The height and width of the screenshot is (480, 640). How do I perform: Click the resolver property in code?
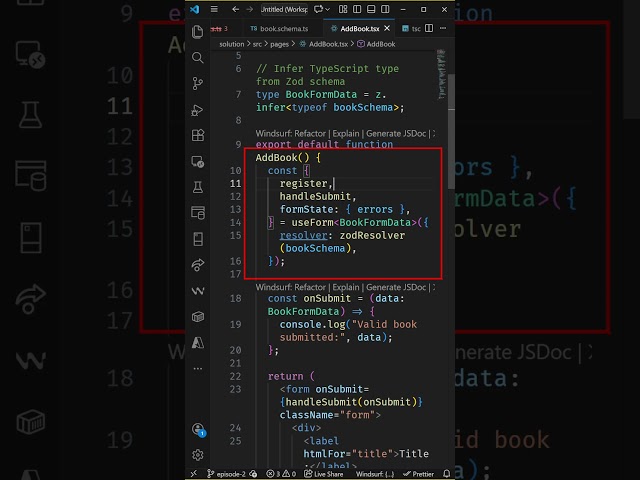click(303, 236)
